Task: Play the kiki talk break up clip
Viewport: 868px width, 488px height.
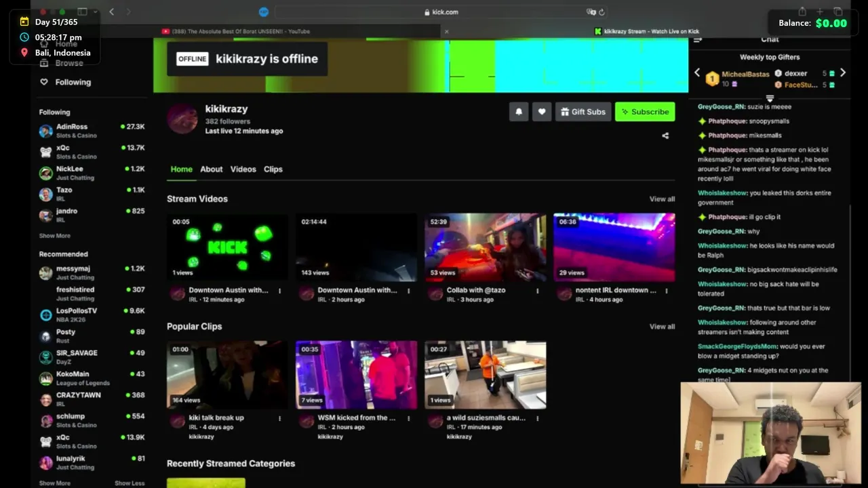Action: (227, 375)
